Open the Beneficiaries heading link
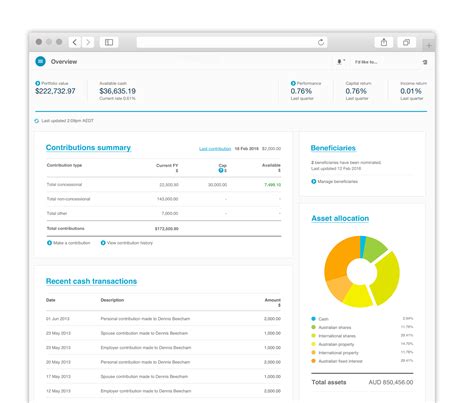Screen dimensions: 474x403 tap(333, 148)
